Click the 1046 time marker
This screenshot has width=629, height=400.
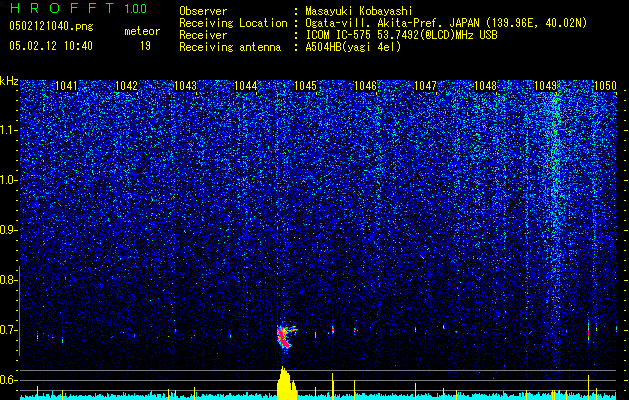coord(365,85)
